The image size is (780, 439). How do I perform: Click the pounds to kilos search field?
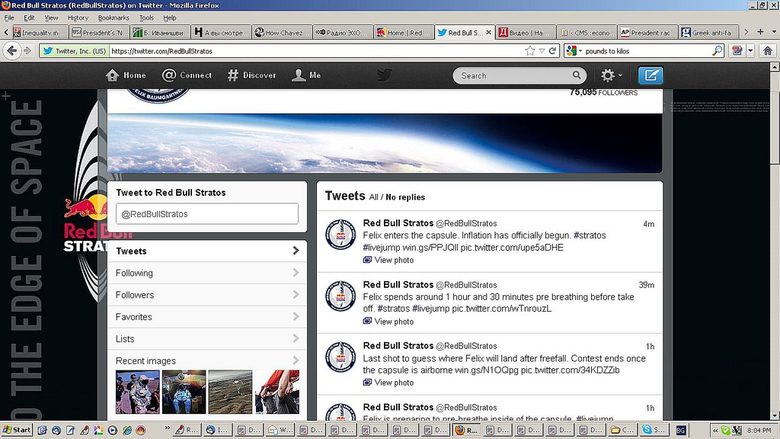click(x=647, y=51)
